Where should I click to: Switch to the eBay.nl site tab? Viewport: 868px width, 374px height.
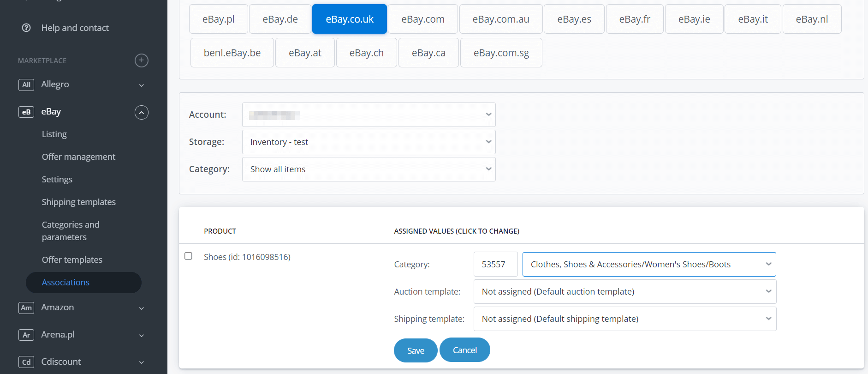tap(812, 19)
